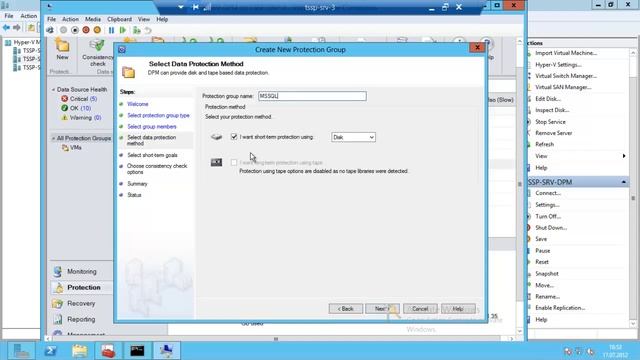Open the Help menu in VM Connection window

(162, 19)
